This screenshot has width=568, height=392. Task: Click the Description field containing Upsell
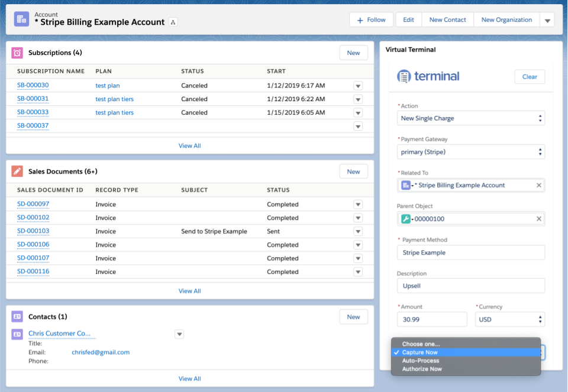pos(471,286)
